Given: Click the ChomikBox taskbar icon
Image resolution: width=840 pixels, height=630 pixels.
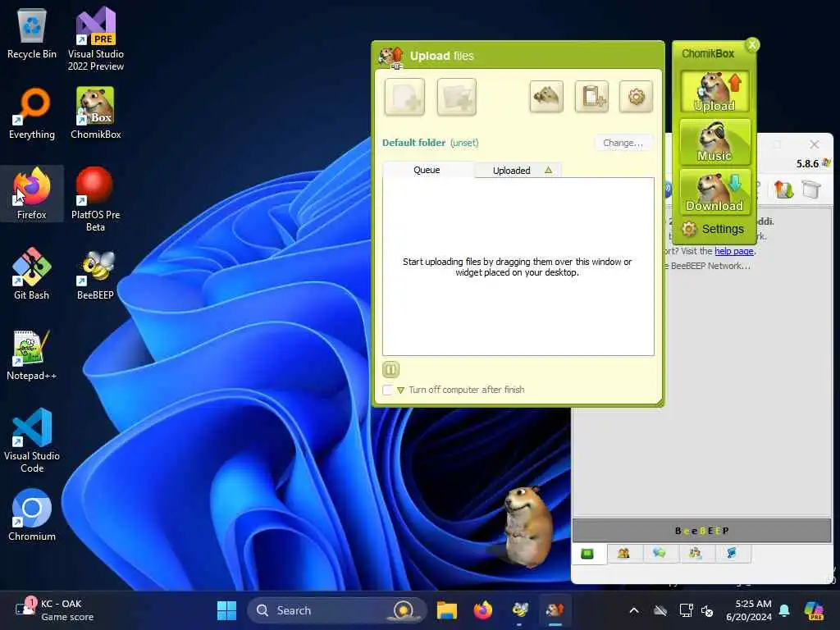Looking at the screenshot, I should tap(555, 610).
